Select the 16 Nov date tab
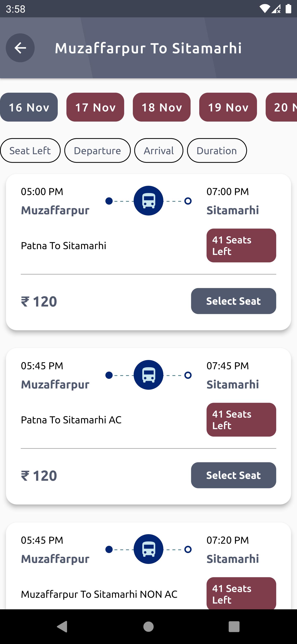Image resolution: width=297 pixels, height=644 pixels. pos(29,107)
